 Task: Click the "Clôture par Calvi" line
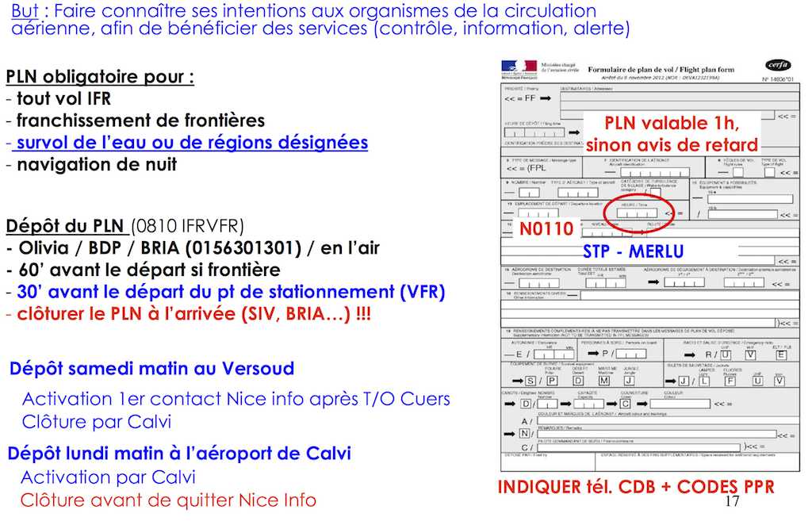pyautogui.click(x=97, y=422)
